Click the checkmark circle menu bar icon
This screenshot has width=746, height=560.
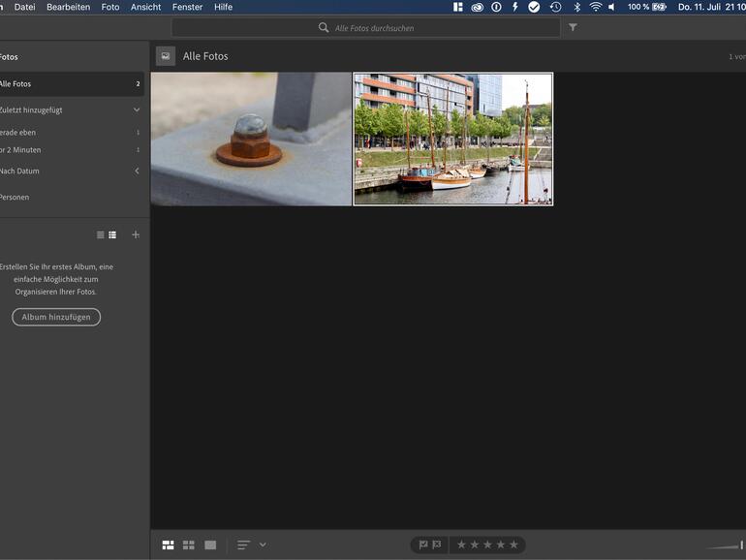click(x=534, y=7)
